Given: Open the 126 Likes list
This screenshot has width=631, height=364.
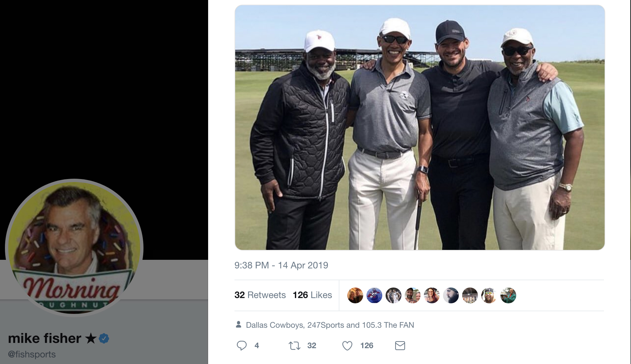Looking at the screenshot, I should click(312, 295).
